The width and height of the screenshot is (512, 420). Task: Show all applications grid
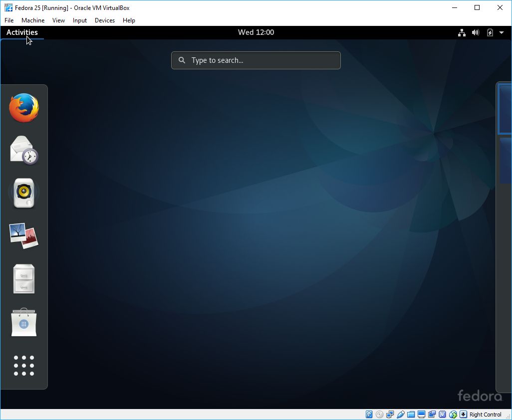23,365
